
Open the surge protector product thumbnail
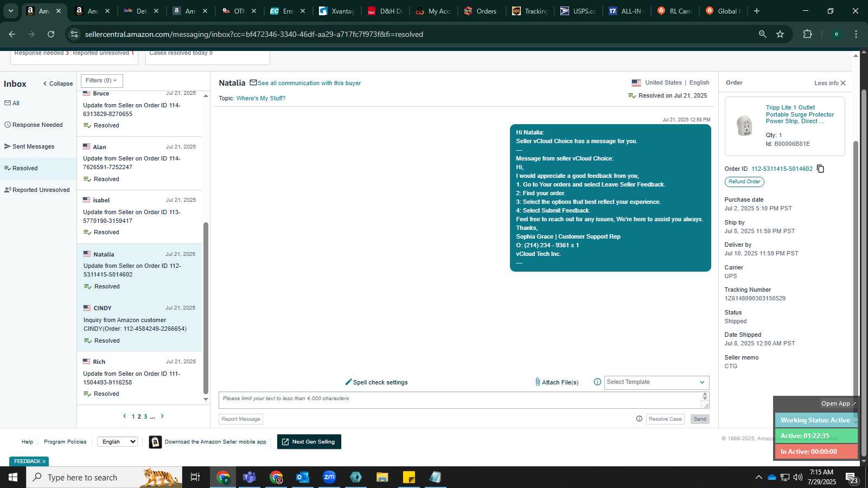745,126
